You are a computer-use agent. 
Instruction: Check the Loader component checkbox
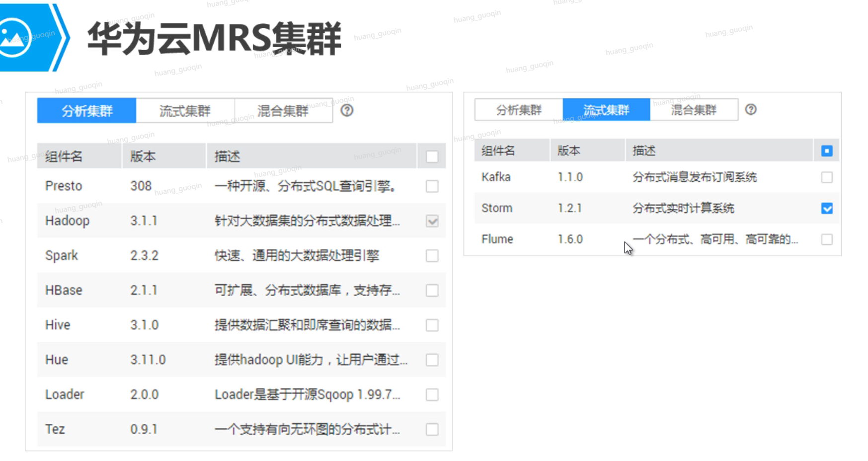tap(432, 395)
